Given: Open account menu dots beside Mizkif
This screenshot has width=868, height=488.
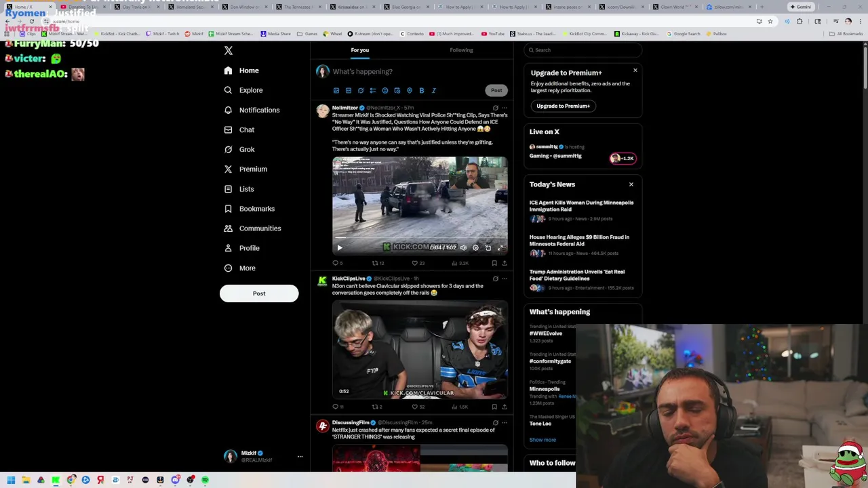Looking at the screenshot, I should [300, 456].
